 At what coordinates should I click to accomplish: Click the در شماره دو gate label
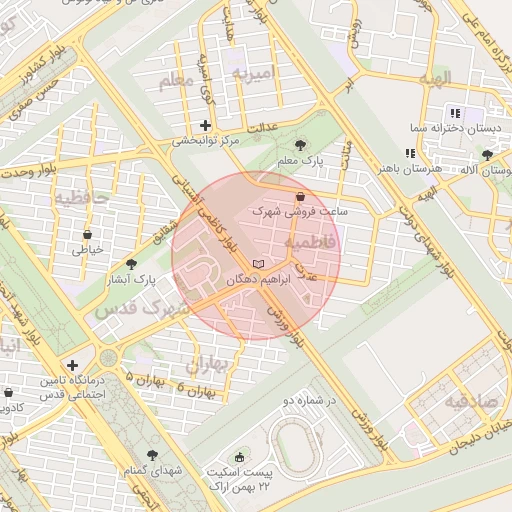(x=310, y=401)
